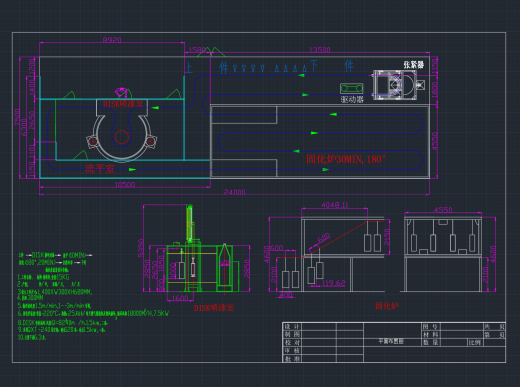Click the 10500 dimension label
Screen dimensions: 520x387
tap(125, 184)
